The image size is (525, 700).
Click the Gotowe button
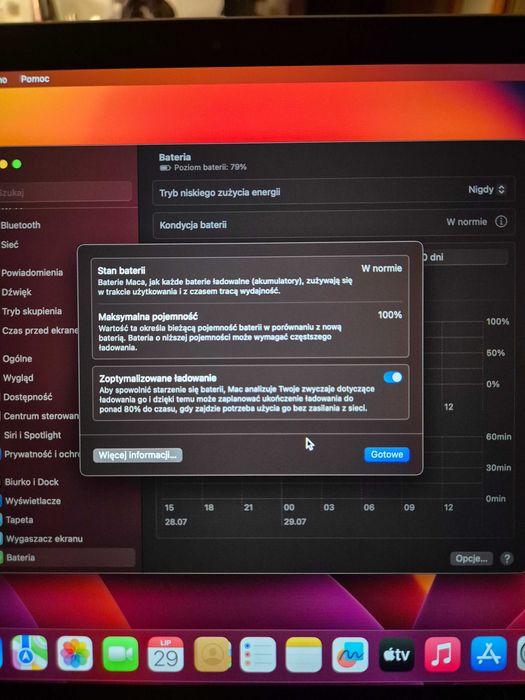(387, 454)
